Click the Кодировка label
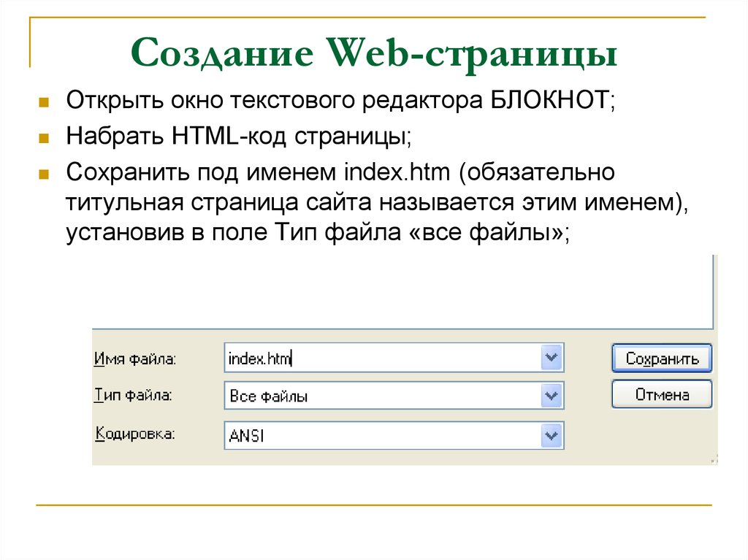The height and width of the screenshot is (560, 748). click(x=135, y=434)
